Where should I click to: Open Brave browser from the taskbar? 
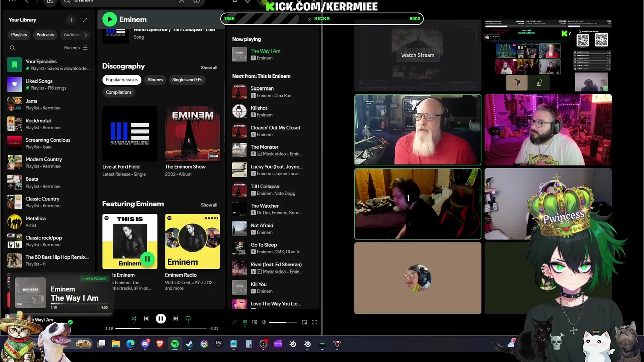pos(160,344)
